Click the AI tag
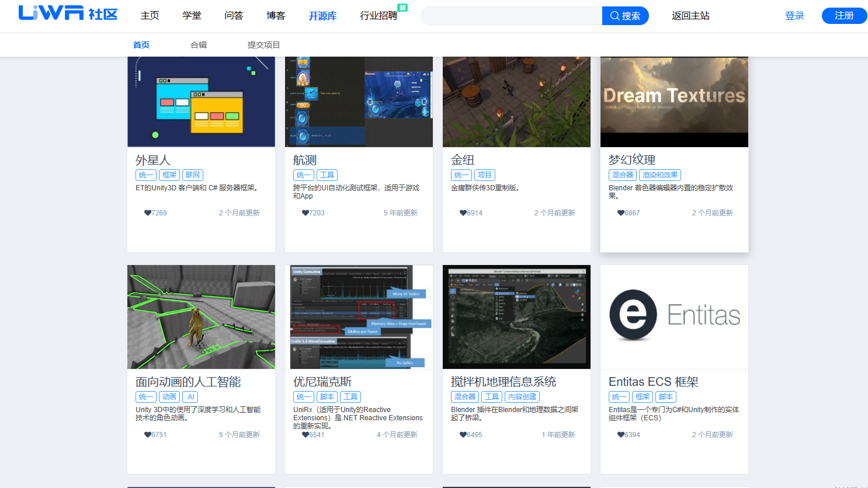868x488 pixels. point(190,397)
